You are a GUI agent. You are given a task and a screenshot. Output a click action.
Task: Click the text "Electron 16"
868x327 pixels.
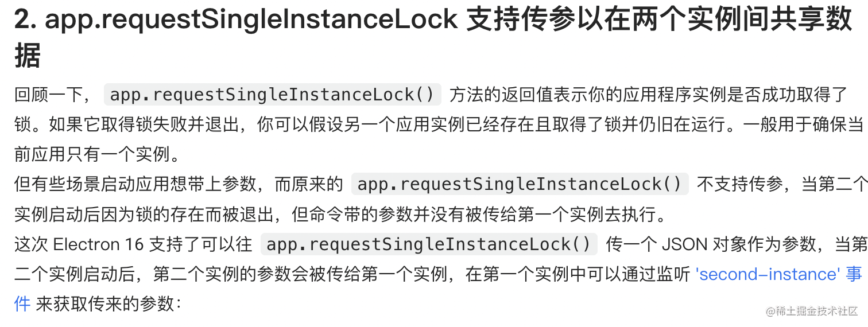point(98,244)
